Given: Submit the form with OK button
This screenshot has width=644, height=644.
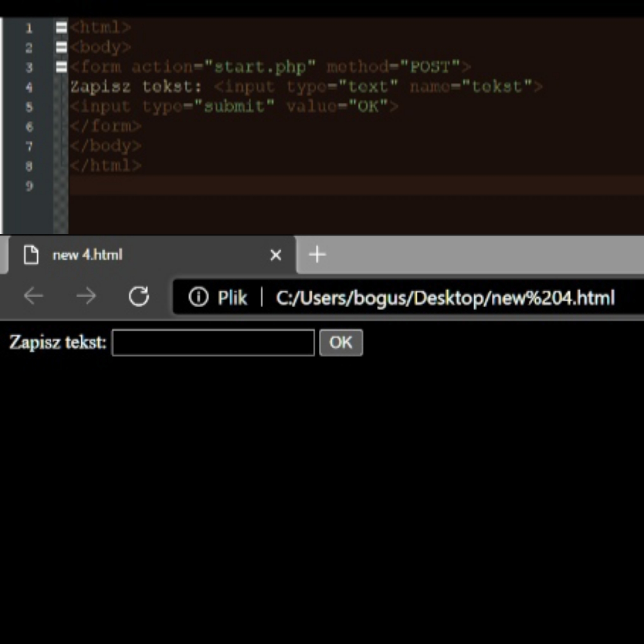Looking at the screenshot, I should tap(341, 343).
